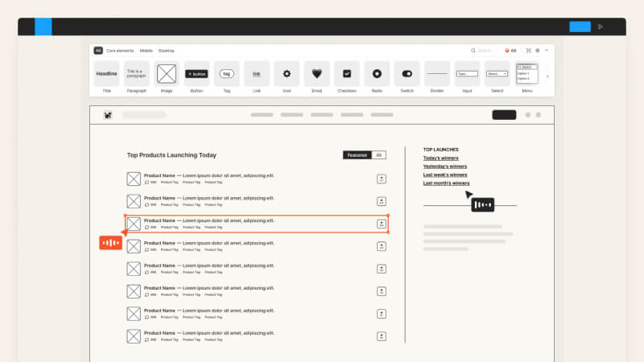
Task: Select the Checkbox component
Action: (347, 74)
